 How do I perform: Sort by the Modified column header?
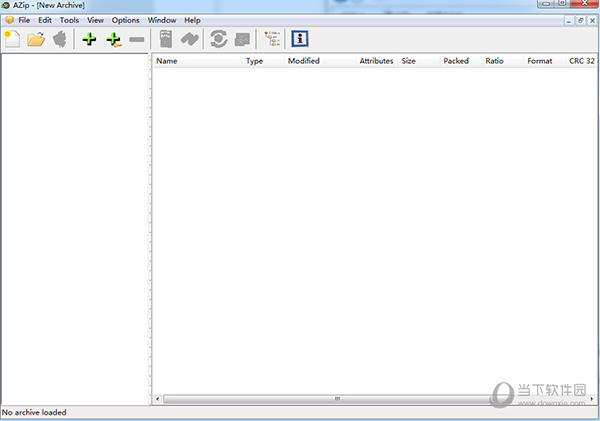320,61
